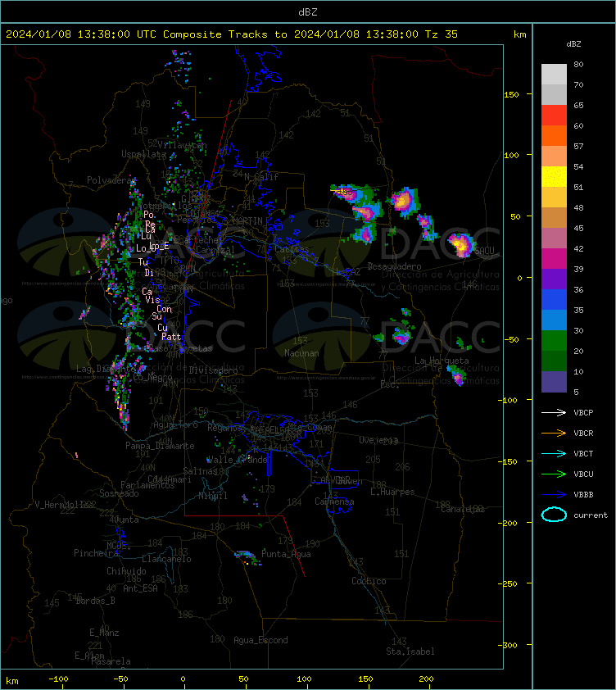
Task: Select the 'Llancanelo' map label
Action: click(166, 559)
